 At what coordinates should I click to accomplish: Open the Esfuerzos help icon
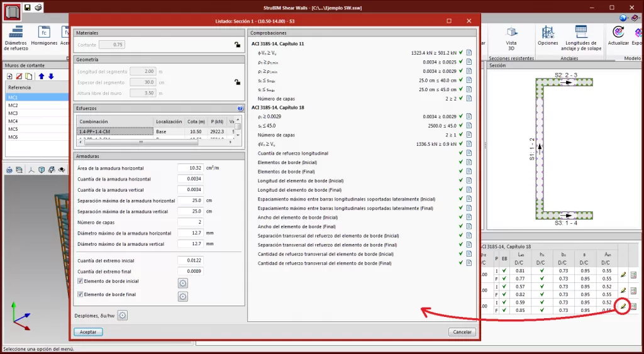[240, 108]
